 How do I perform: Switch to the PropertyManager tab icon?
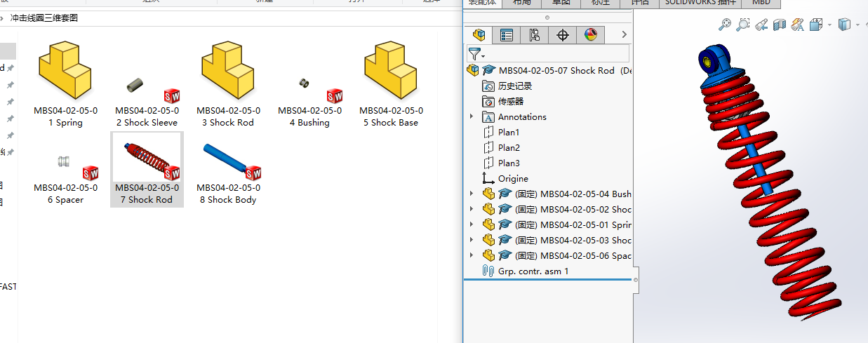tap(507, 34)
